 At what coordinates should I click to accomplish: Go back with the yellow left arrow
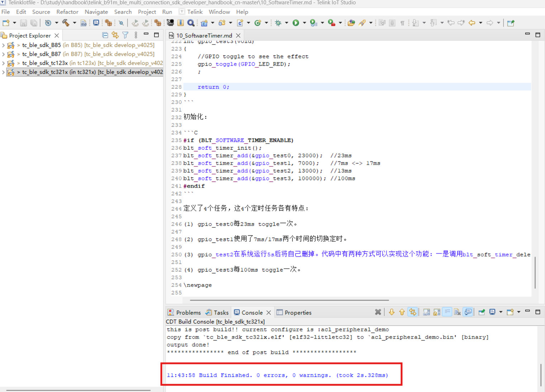472,23
